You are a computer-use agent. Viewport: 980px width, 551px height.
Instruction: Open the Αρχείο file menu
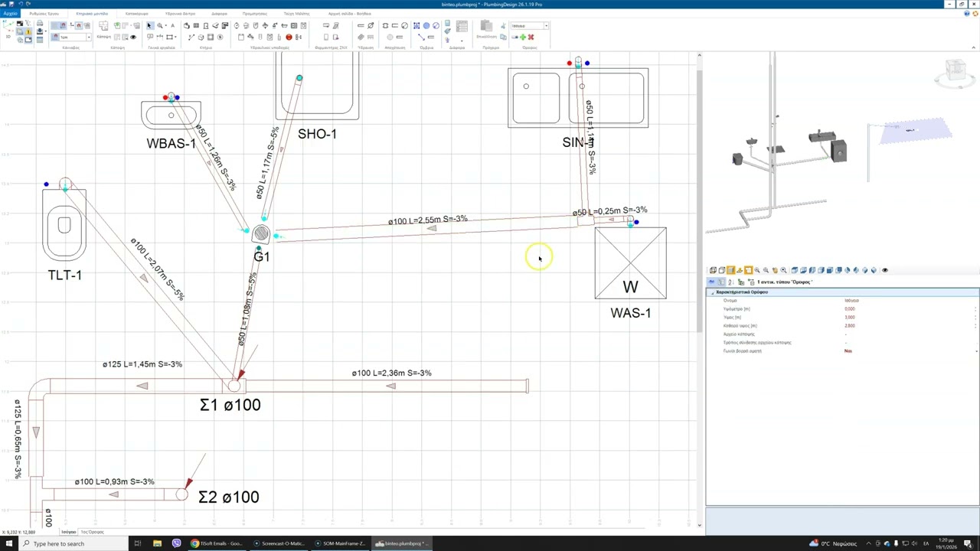[x=10, y=14]
